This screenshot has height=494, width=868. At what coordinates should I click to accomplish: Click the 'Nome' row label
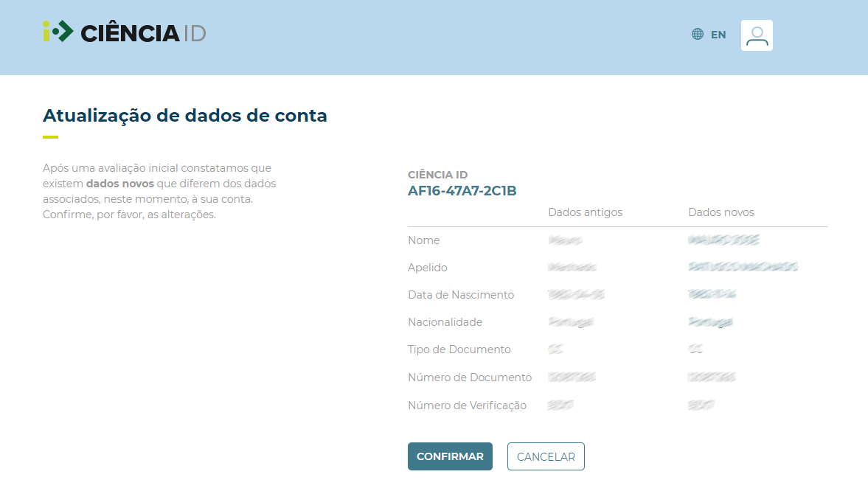pyautogui.click(x=424, y=240)
